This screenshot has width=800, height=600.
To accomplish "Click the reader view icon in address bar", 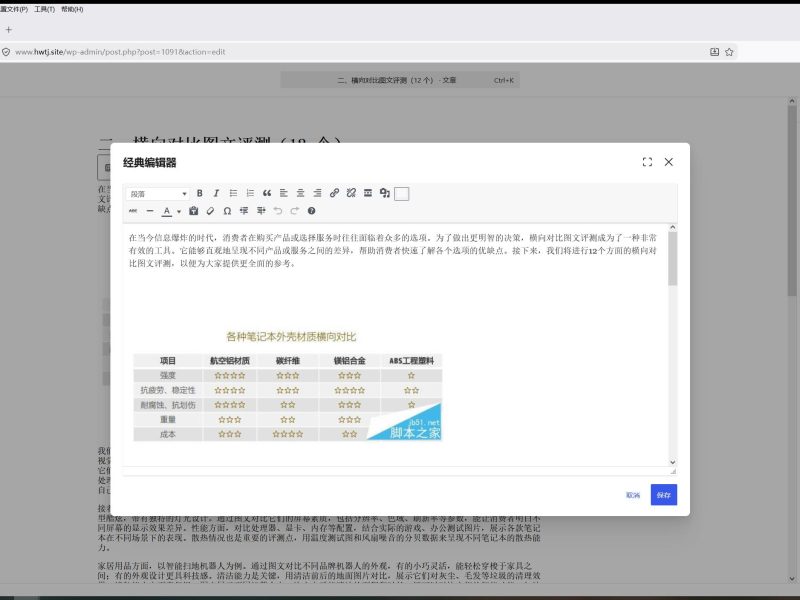I will 714,52.
